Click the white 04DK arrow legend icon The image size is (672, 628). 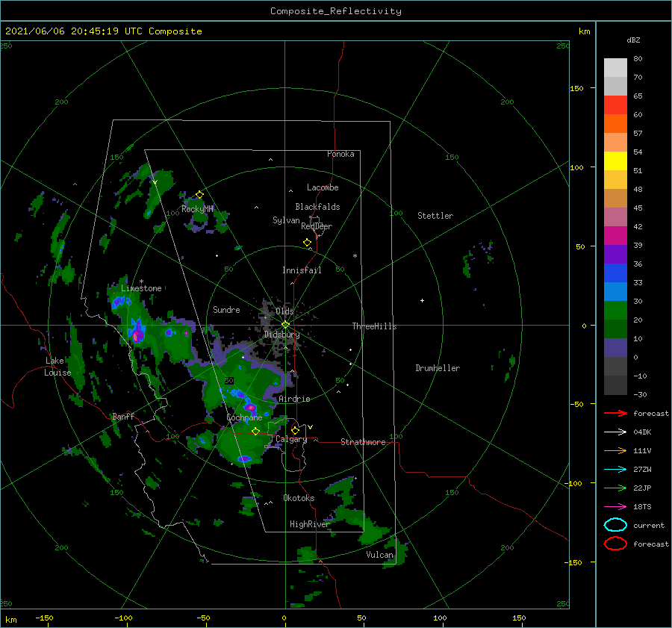615,432
